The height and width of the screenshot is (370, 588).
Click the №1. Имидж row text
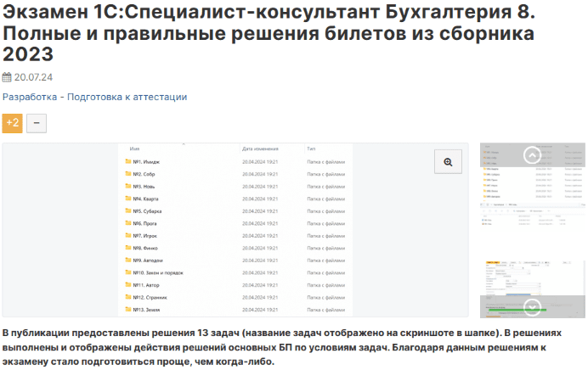click(x=146, y=162)
